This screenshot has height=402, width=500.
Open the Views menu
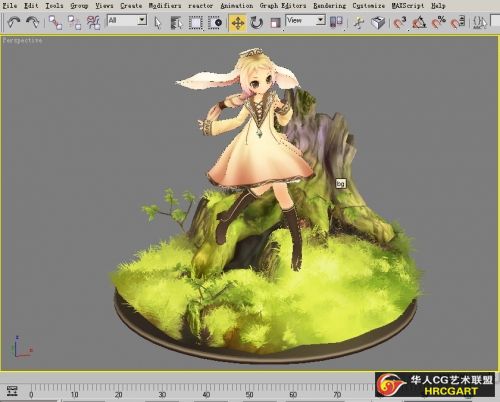coord(104,6)
